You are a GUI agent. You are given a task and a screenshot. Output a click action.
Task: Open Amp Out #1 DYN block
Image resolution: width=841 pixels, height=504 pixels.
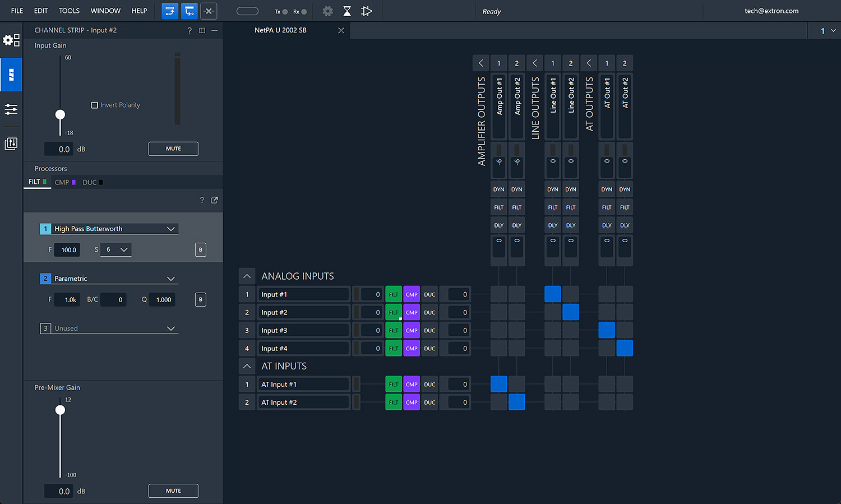point(499,189)
